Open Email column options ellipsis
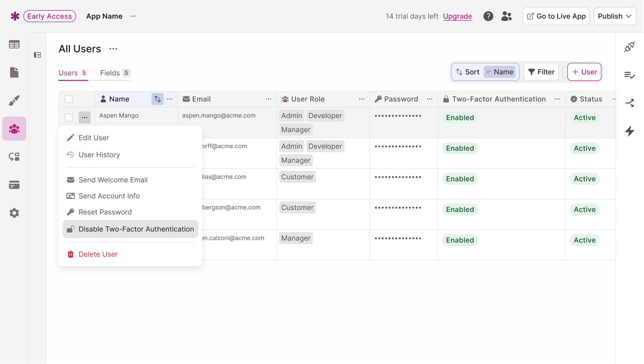 [269, 99]
